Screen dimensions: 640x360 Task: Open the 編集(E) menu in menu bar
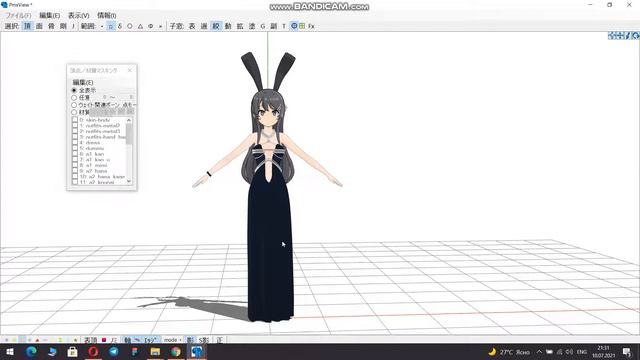[x=49, y=16]
